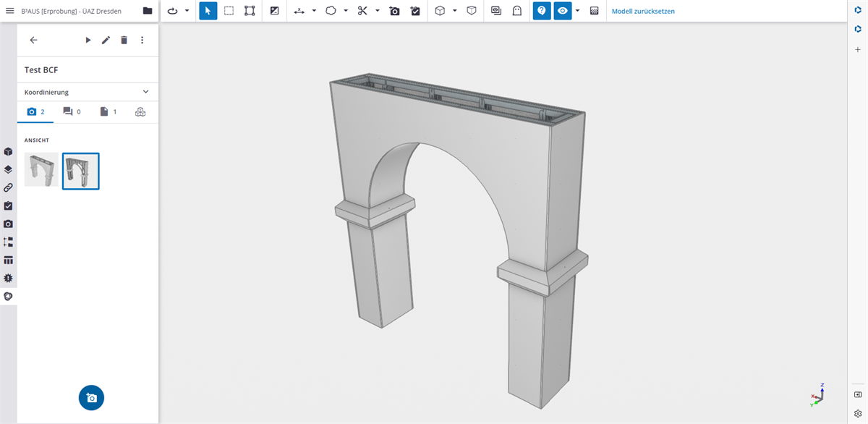The image size is (868, 424).
Task: Select the arrow pointer selection tool
Action: [x=208, y=11]
